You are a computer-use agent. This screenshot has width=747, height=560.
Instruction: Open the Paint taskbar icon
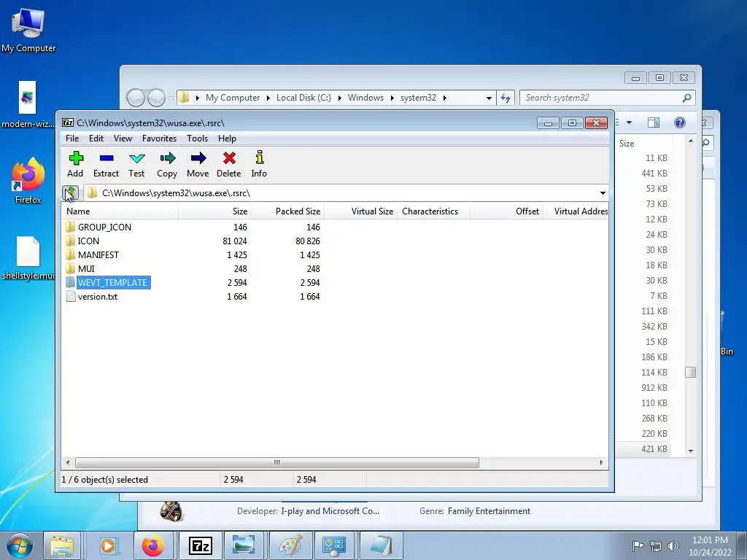click(x=290, y=545)
